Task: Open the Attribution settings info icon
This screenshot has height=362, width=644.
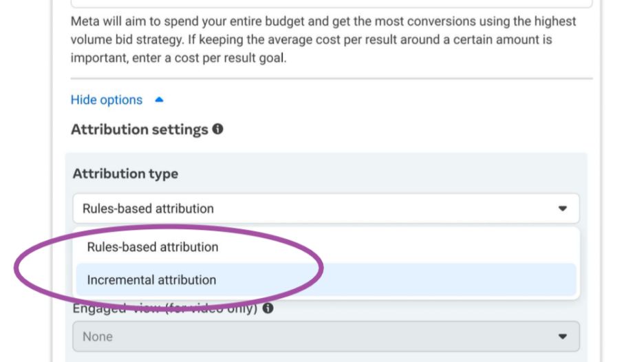Action: pyautogui.click(x=218, y=129)
